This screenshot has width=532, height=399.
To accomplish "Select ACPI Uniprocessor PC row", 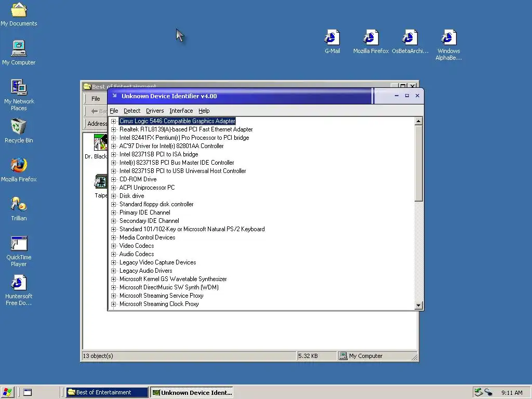I will [x=147, y=188].
